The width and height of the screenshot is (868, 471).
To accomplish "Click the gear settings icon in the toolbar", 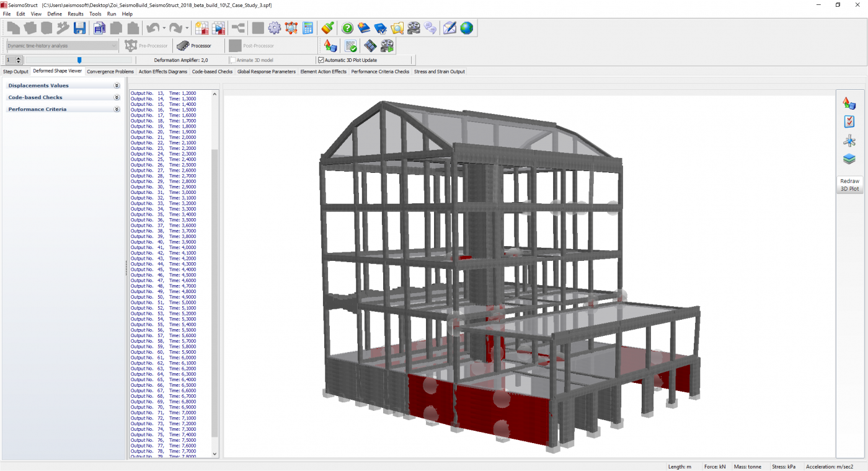I will tap(274, 28).
